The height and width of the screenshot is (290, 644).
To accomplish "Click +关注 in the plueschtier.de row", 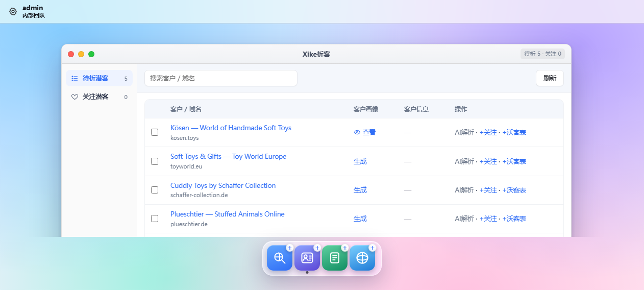I will (x=488, y=219).
